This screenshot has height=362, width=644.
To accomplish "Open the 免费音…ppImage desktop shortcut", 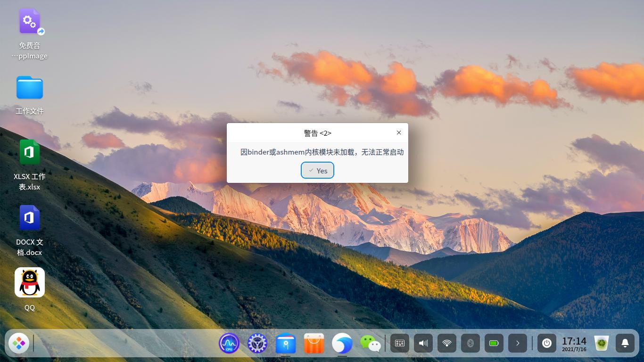I will (30, 22).
